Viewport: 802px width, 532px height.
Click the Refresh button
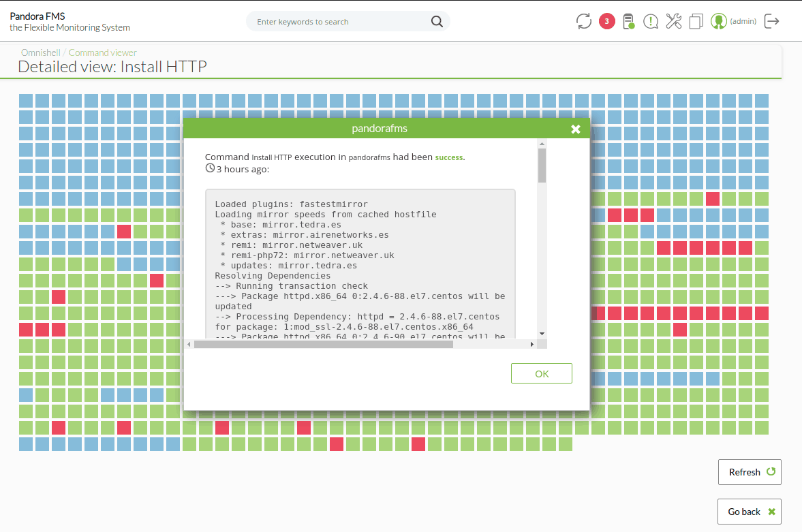click(x=750, y=472)
